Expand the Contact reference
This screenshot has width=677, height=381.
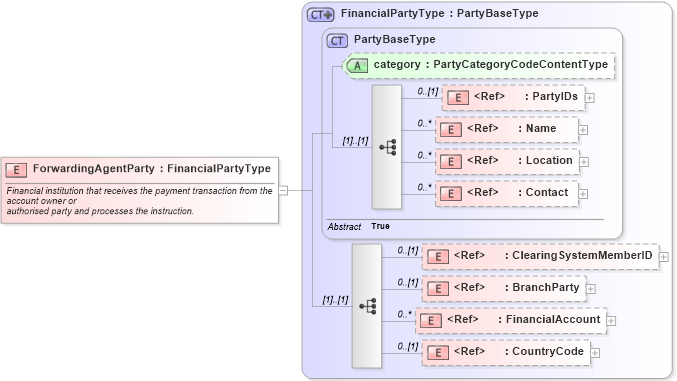583,194
